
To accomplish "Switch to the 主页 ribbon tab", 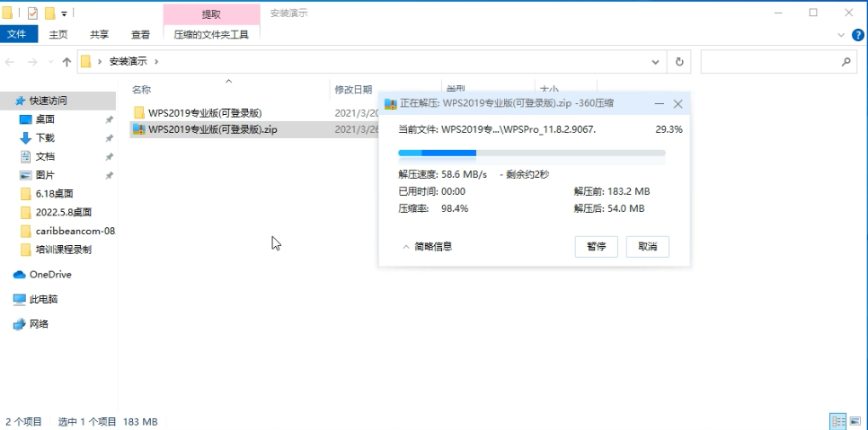I will pos(58,34).
